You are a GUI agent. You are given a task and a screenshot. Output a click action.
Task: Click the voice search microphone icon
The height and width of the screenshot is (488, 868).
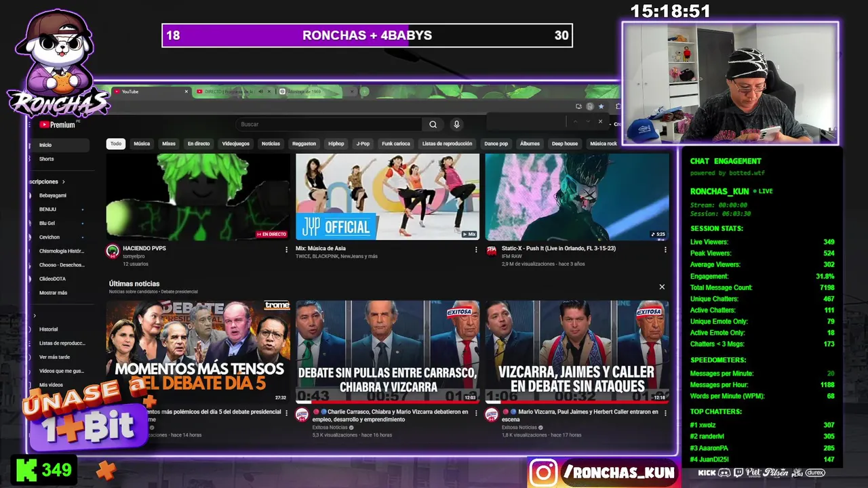[x=456, y=124]
